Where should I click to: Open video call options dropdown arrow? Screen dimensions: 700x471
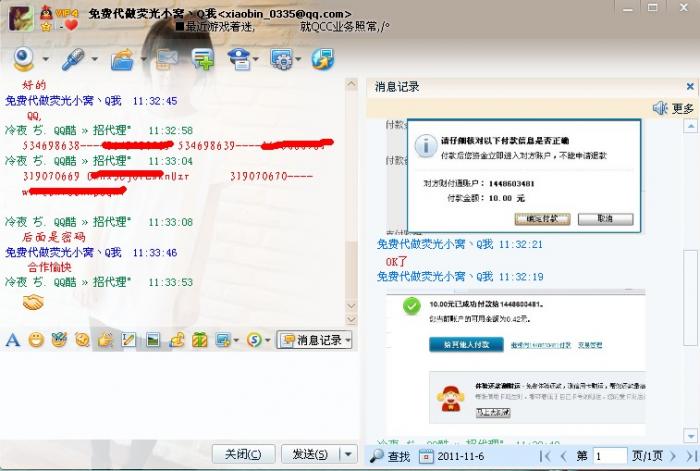pos(46,59)
